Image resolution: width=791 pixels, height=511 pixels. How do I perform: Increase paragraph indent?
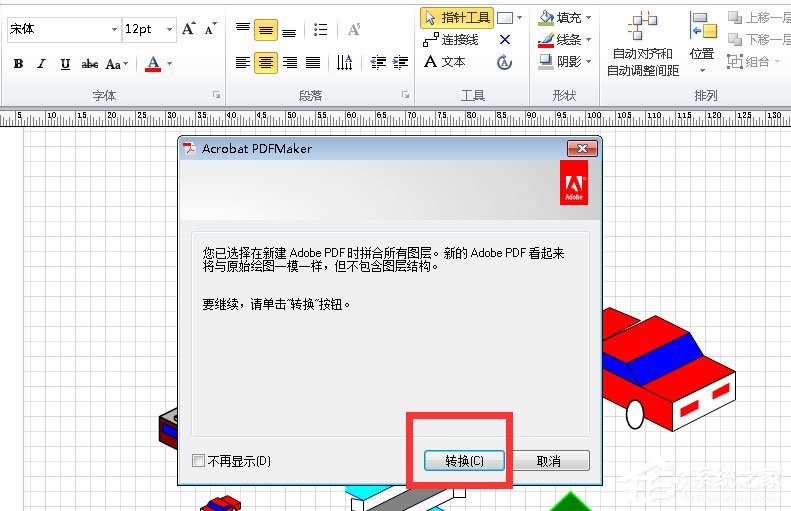[x=400, y=63]
